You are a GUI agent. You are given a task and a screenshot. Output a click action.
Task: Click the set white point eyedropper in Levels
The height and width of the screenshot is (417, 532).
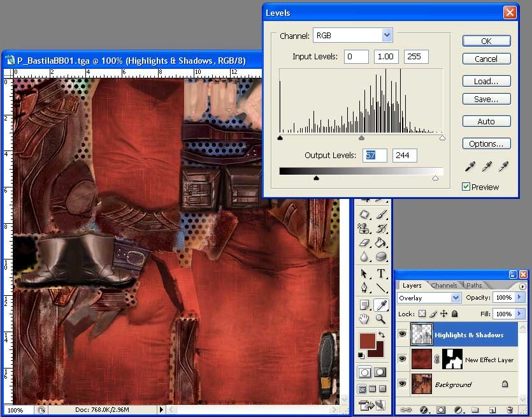(x=504, y=166)
